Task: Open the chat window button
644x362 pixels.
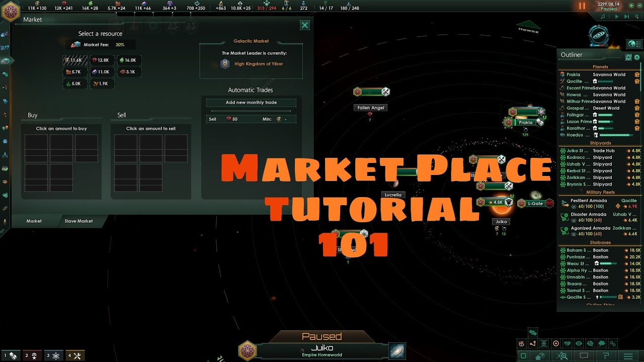Action: coord(584,356)
